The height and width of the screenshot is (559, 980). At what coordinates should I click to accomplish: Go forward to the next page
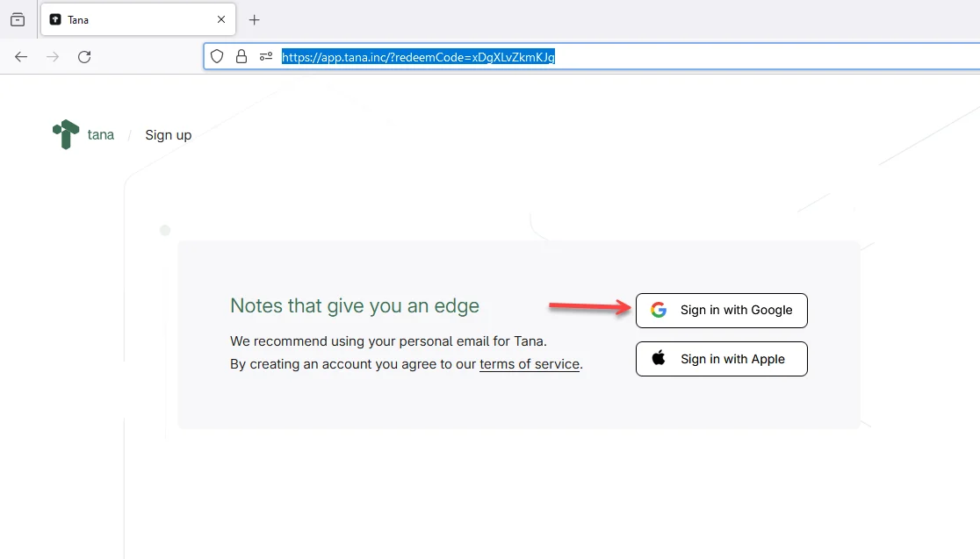click(x=53, y=57)
